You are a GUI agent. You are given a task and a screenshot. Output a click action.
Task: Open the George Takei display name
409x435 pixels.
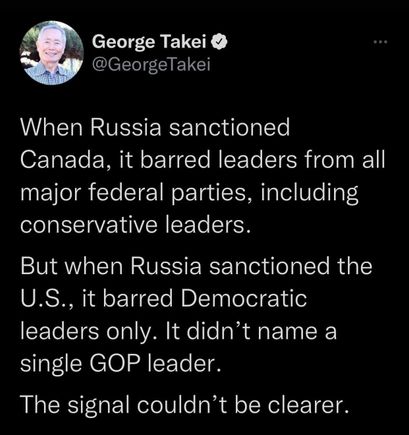click(x=150, y=42)
